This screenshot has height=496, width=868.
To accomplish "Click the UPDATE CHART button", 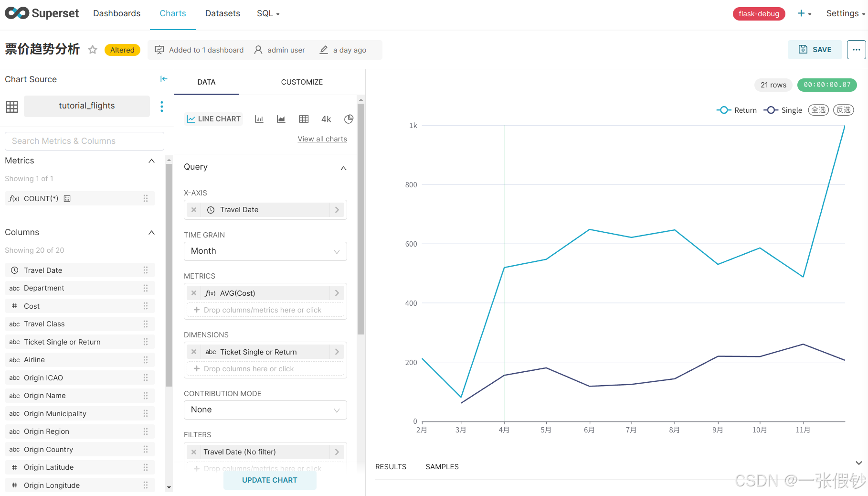I will (269, 480).
